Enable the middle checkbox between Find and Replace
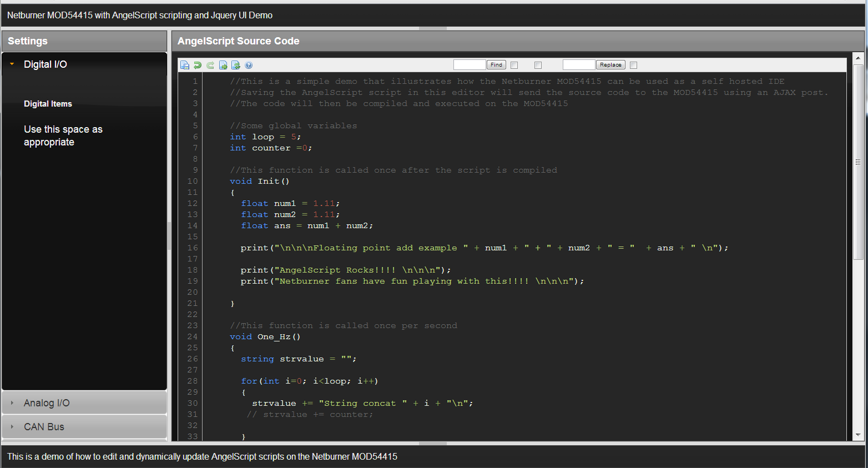Image resolution: width=868 pixels, height=468 pixels. (x=537, y=65)
